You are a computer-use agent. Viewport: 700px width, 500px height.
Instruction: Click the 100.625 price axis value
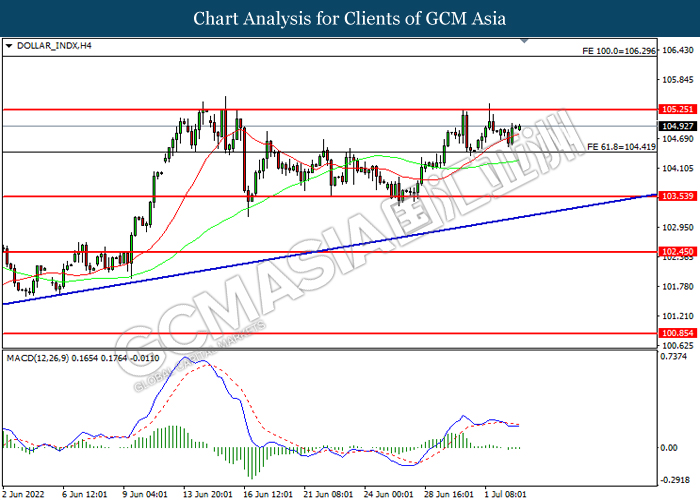click(x=678, y=346)
